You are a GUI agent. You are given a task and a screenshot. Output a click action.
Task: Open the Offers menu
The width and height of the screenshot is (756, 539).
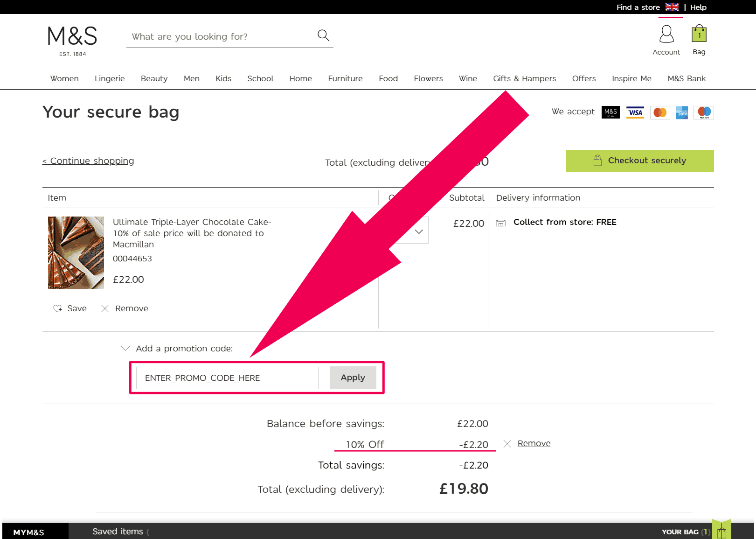point(584,78)
